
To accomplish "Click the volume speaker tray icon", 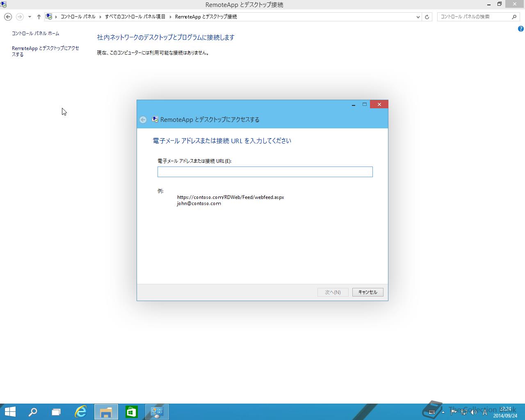I will 474,412.
